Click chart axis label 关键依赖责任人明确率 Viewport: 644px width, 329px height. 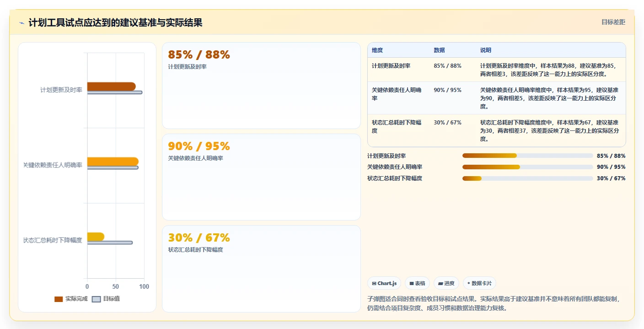coord(53,165)
